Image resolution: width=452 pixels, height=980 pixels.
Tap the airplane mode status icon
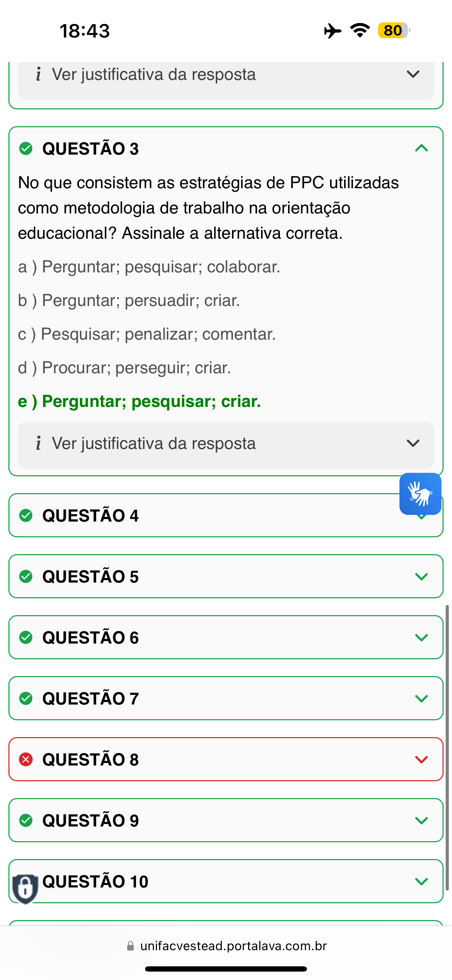333,31
